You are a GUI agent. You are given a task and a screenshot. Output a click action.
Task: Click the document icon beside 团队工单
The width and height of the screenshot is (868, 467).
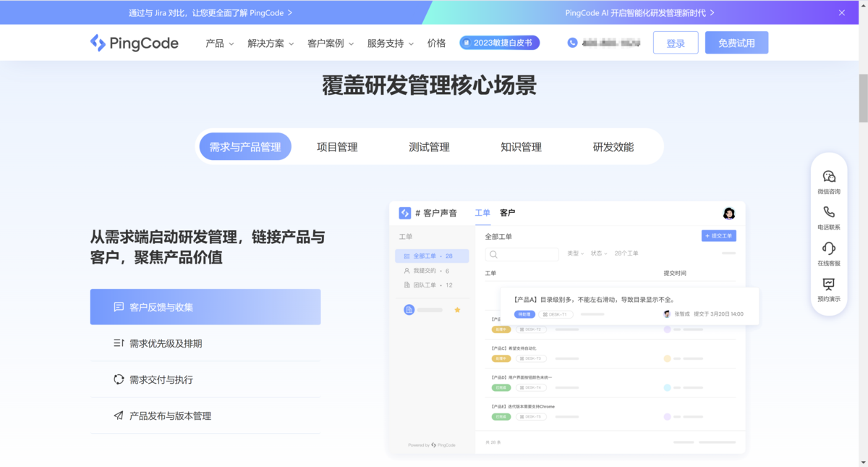coord(407,285)
